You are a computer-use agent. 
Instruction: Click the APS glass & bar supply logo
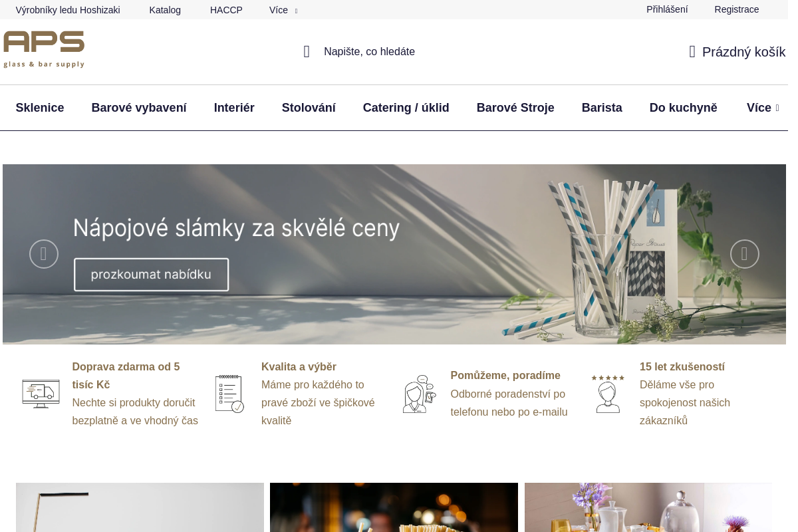point(44,49)
